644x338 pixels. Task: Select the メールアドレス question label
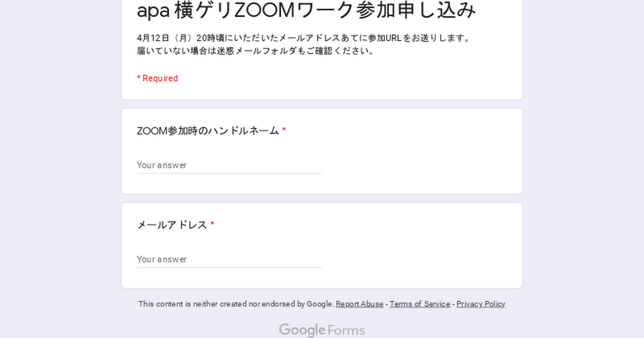172,225
